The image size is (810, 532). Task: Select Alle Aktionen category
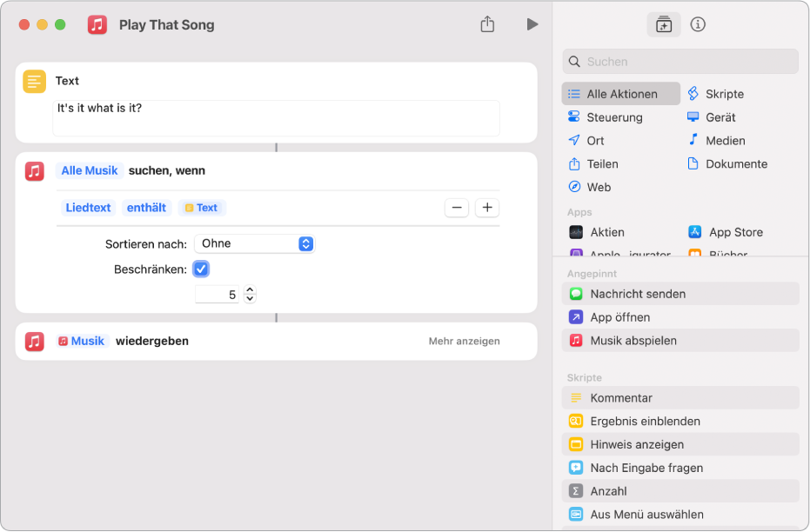620,94
